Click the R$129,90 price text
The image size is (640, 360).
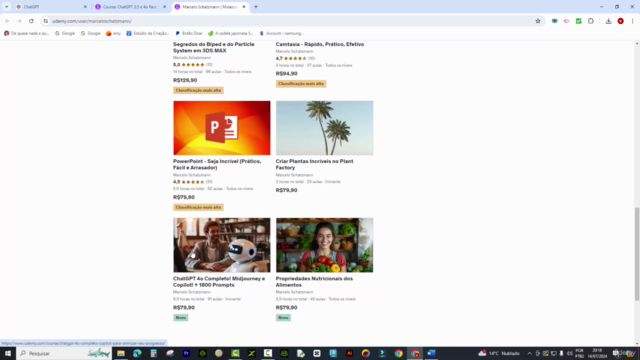(185, 80)
